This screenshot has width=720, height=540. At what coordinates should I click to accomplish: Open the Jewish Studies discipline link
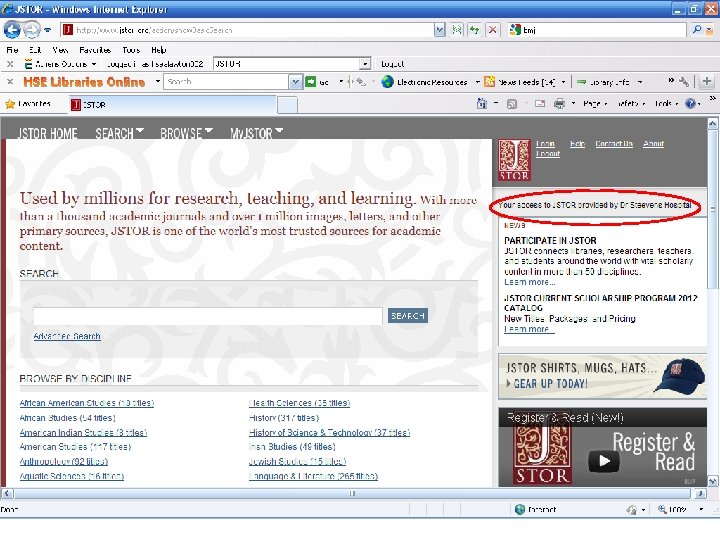pyautogui.click(x=297, y=461)
